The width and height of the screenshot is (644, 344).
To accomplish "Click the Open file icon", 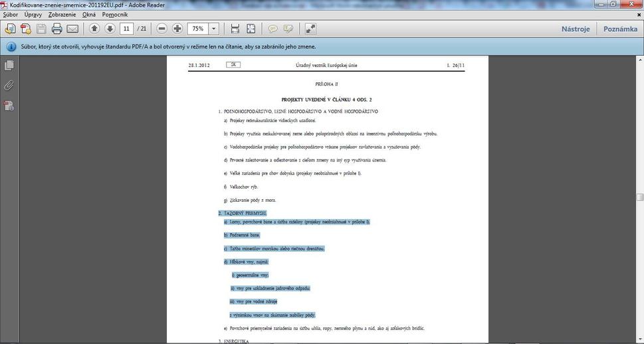I will (x=10, y=29).
